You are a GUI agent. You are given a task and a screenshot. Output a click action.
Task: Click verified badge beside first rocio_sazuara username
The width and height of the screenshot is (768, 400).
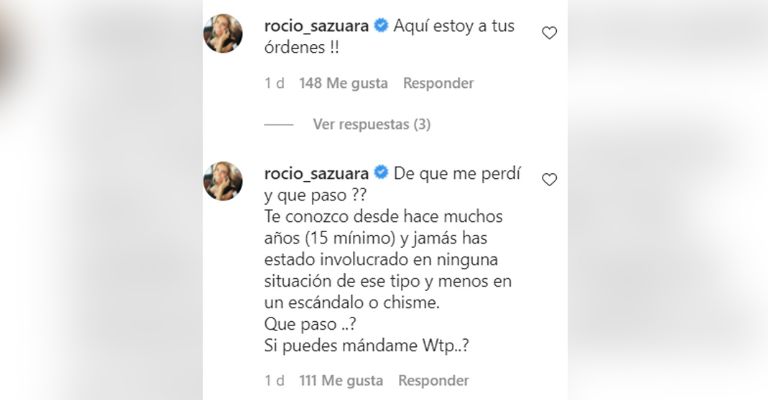point(381,25)
